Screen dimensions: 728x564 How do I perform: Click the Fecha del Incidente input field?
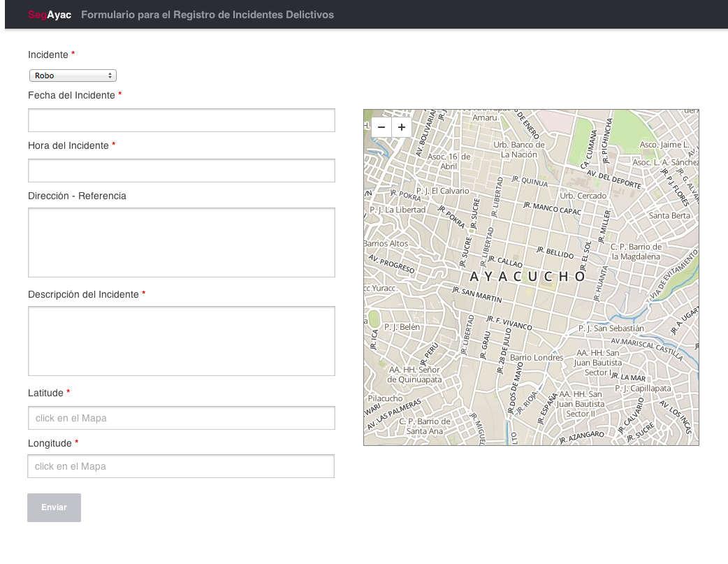(x=181, y=120)
